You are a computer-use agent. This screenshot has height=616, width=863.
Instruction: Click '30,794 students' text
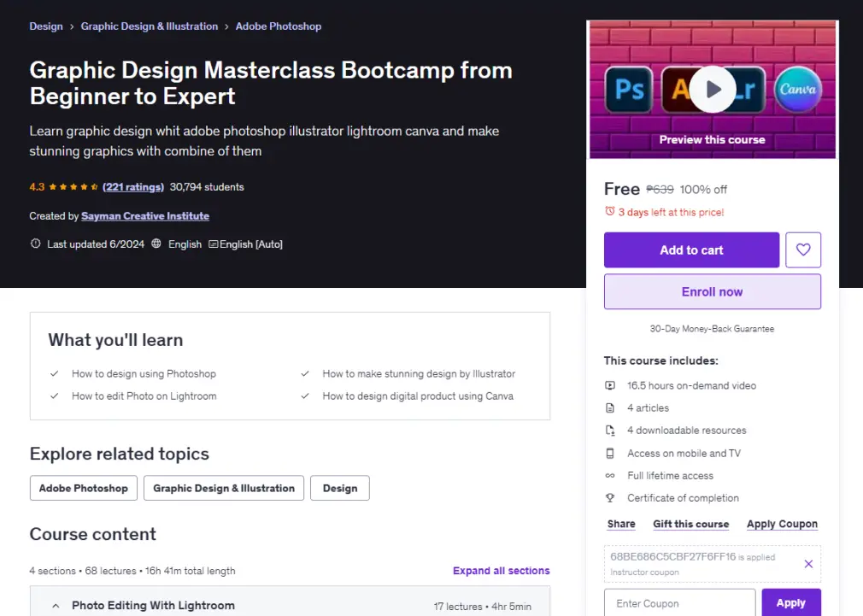207,187
